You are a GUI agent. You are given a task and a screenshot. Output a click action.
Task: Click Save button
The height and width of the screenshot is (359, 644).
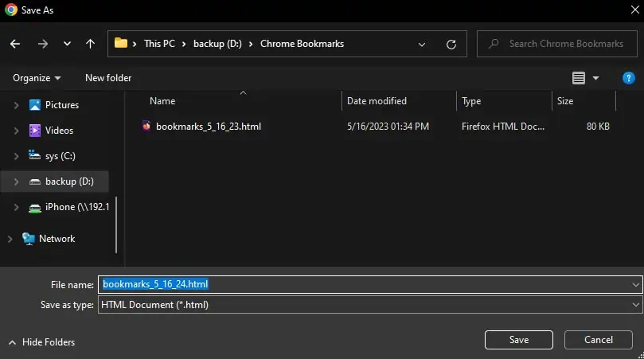coord(519,340)
